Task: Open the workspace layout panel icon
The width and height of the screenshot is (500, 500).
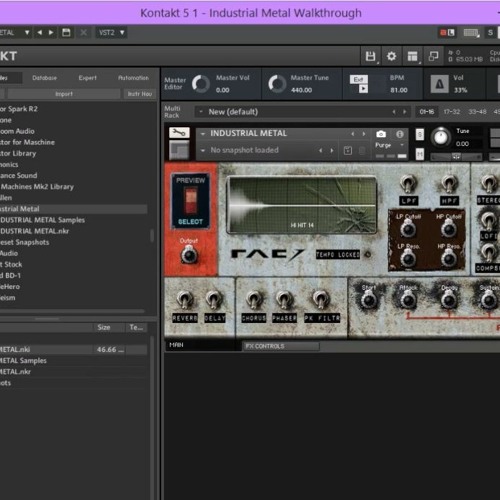Action: click(412, 56)
